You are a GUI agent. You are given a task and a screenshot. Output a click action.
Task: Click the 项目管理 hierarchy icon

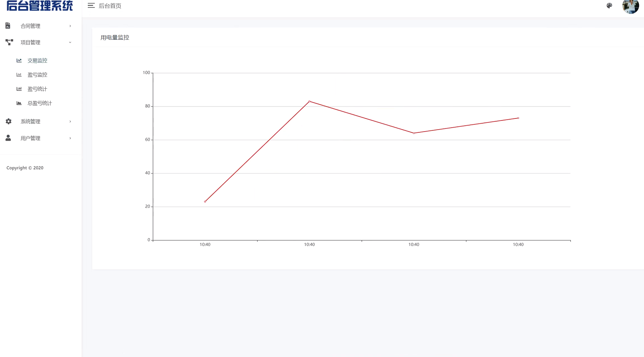point(9,42)
